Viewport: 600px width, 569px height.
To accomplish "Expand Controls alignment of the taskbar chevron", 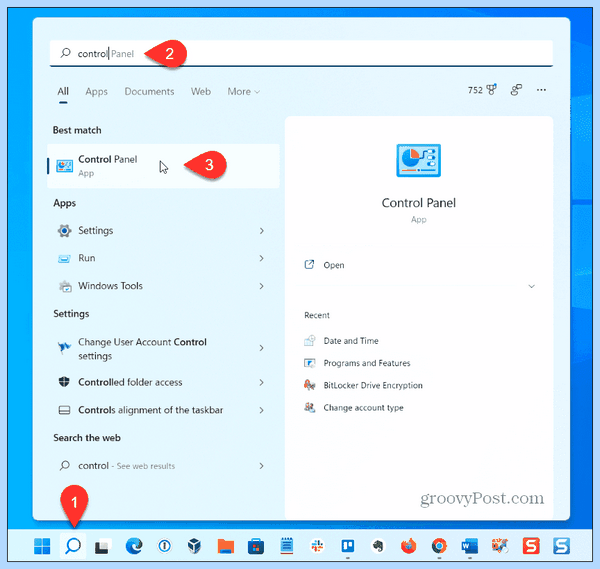I will pos(262,411).
